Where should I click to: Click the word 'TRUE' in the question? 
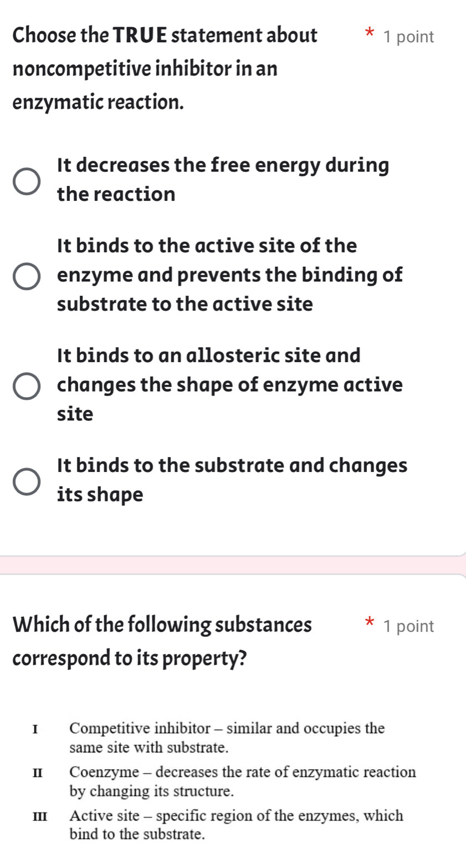click(139, 34)
